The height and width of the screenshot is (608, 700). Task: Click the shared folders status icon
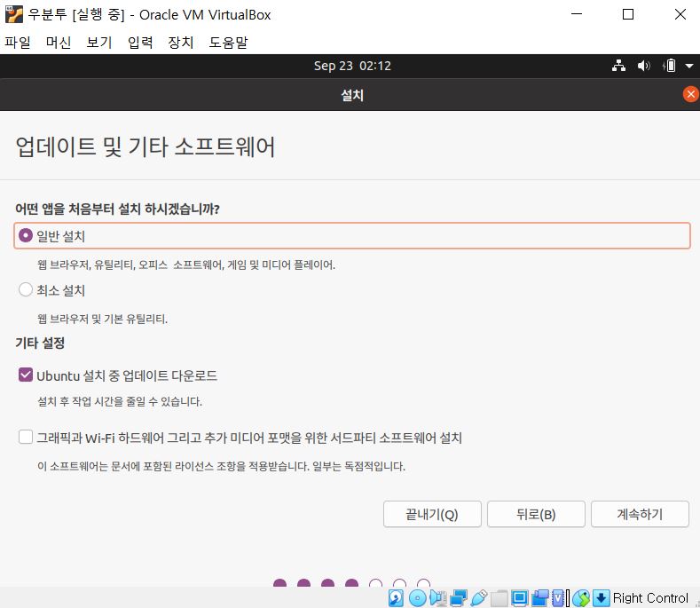(x=499, y=598)
